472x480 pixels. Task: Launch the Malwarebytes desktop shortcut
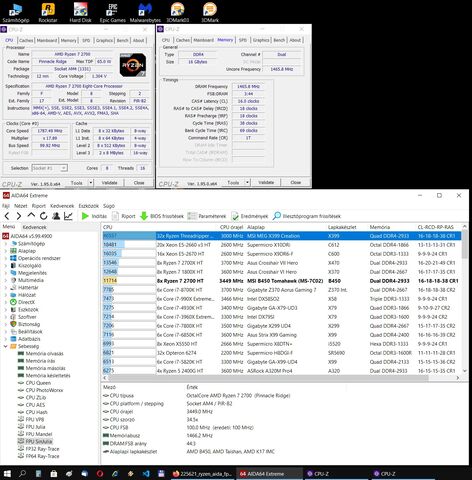(145, 12)
